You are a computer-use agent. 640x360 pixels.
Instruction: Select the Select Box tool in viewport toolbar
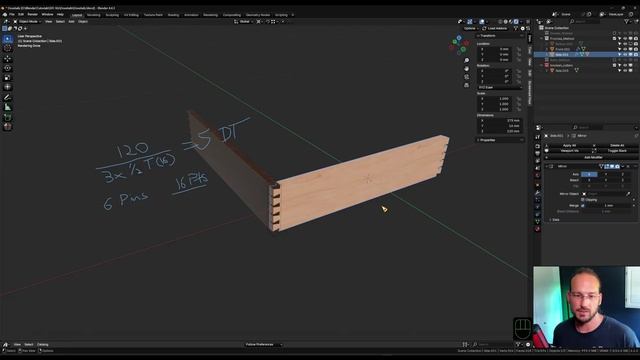[7, 39]
